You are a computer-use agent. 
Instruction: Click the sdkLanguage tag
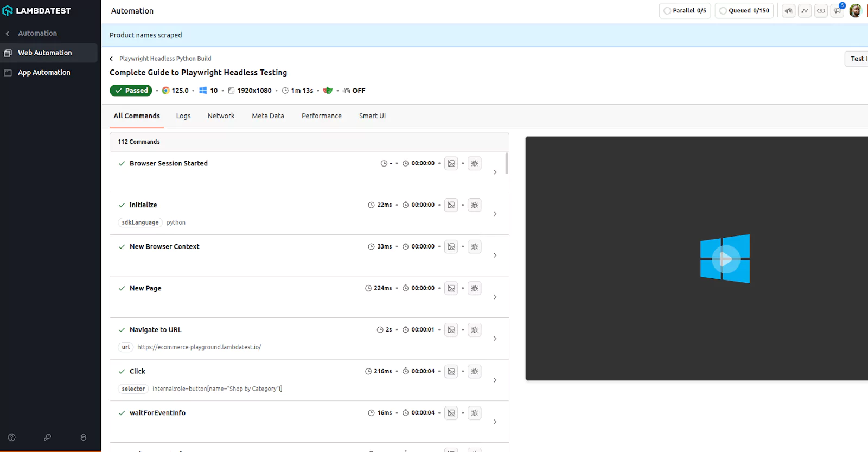[x=140, y=222]
